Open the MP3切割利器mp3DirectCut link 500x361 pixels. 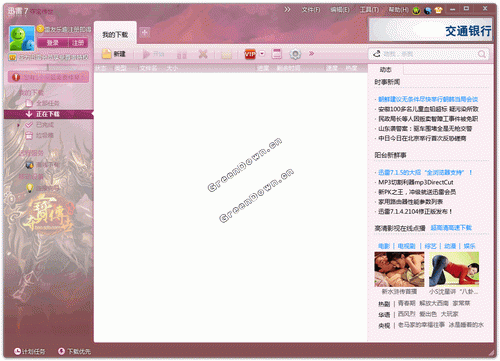click(416, 182)
